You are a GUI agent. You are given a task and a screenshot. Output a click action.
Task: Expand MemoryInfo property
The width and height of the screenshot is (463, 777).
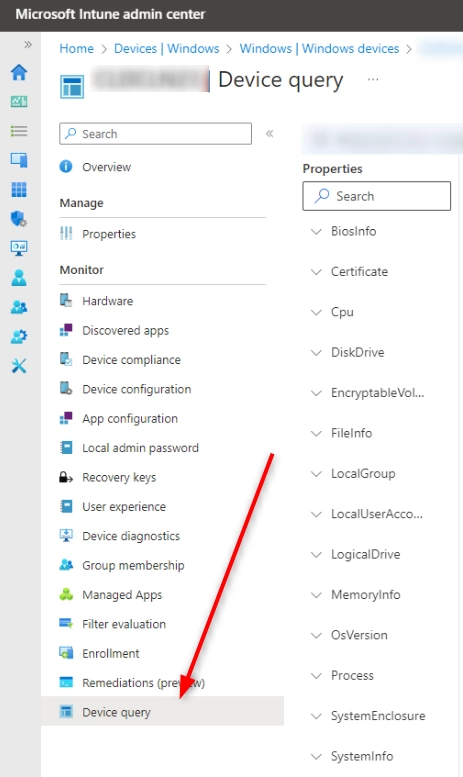316,595
